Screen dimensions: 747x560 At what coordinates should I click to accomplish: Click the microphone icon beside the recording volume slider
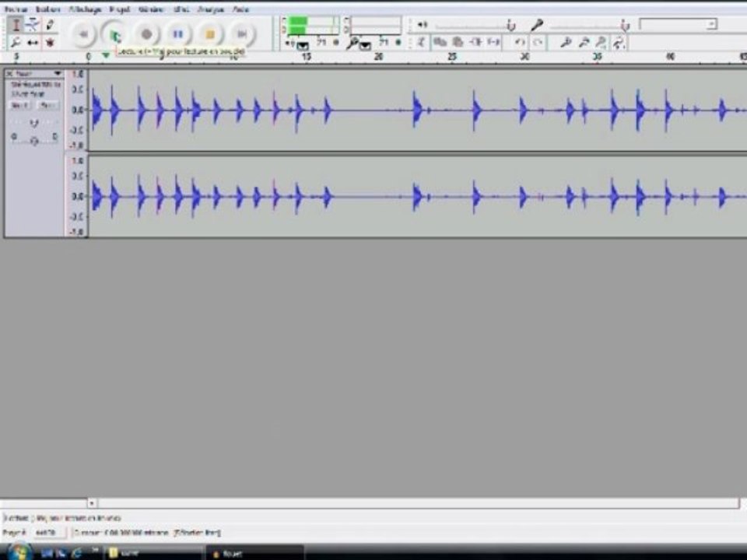point(537,25)
